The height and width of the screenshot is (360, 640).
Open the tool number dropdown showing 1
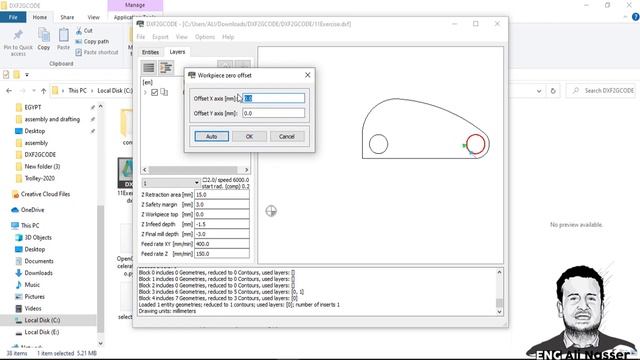(x=171, y=183)
